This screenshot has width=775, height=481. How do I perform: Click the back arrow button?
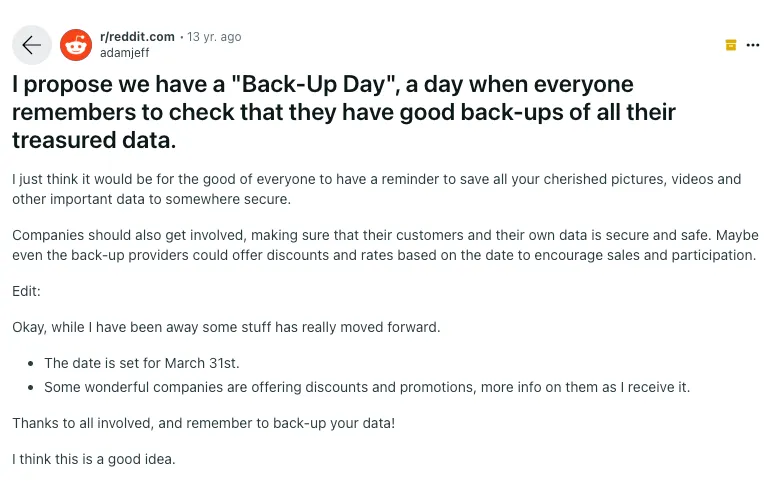(x=32, y=45)
